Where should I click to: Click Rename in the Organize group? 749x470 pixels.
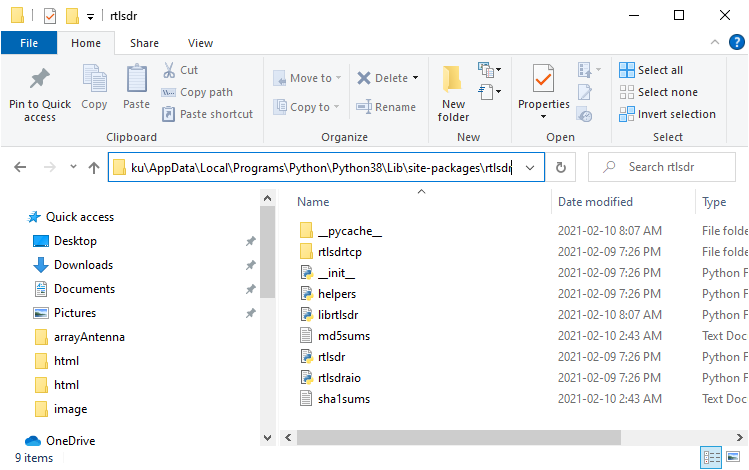click(x=386, y=107)
